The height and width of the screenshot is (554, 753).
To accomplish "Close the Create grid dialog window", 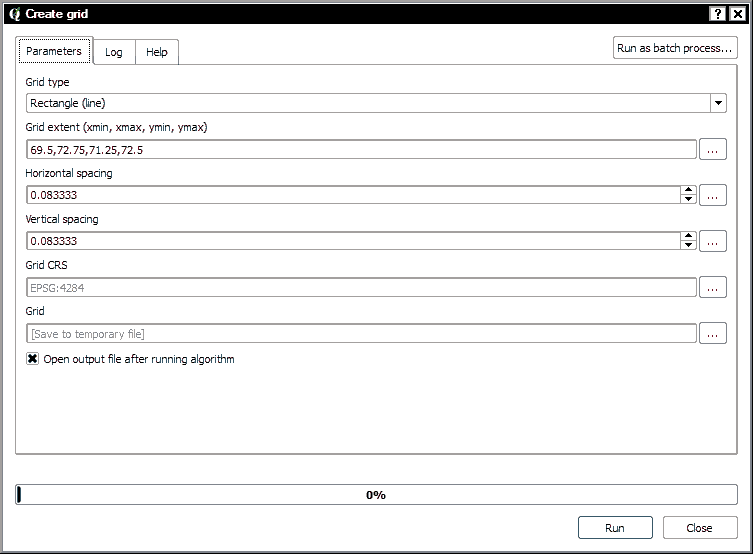I will point(736,14).
